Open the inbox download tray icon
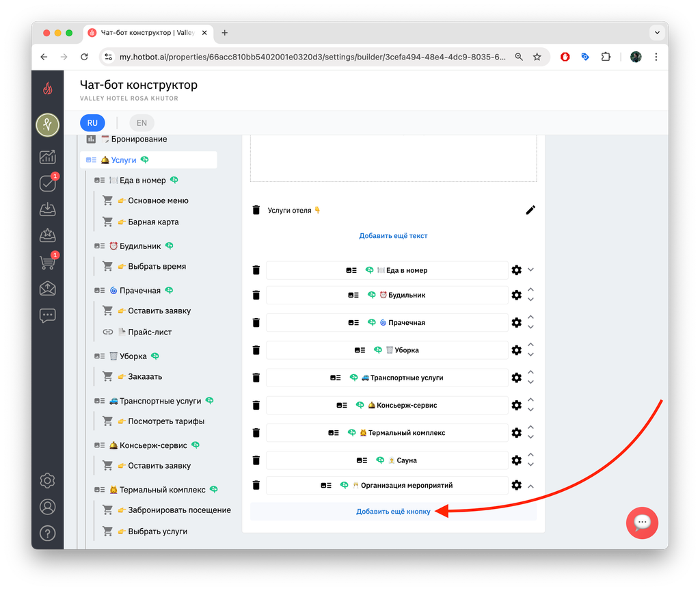The width and height of the screenshot is (700, 591). (48, 209)
